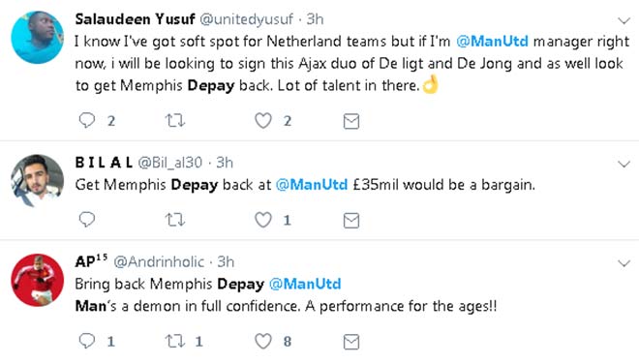Reply to Salaudeen Yusuf's tweet

coord(87,121)
